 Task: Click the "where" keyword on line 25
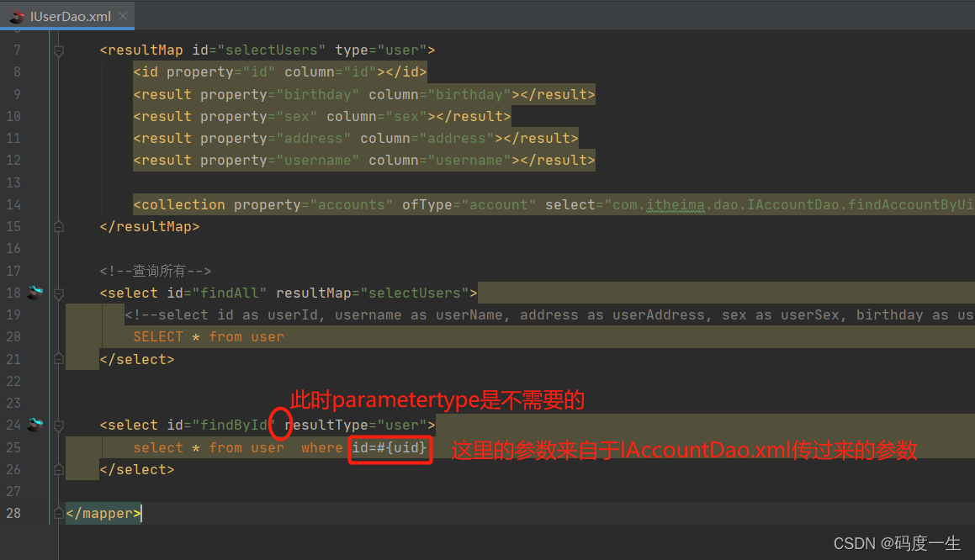(322, 447)
